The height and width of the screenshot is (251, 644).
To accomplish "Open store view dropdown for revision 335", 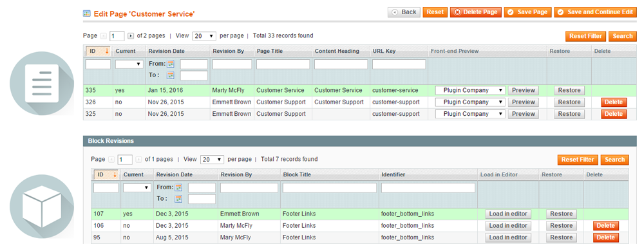I will point(470,90).
